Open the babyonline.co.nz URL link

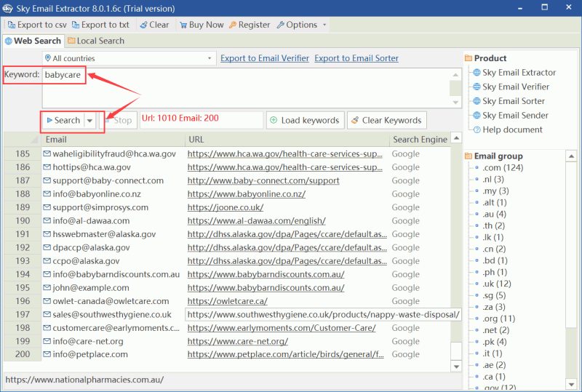247,193
